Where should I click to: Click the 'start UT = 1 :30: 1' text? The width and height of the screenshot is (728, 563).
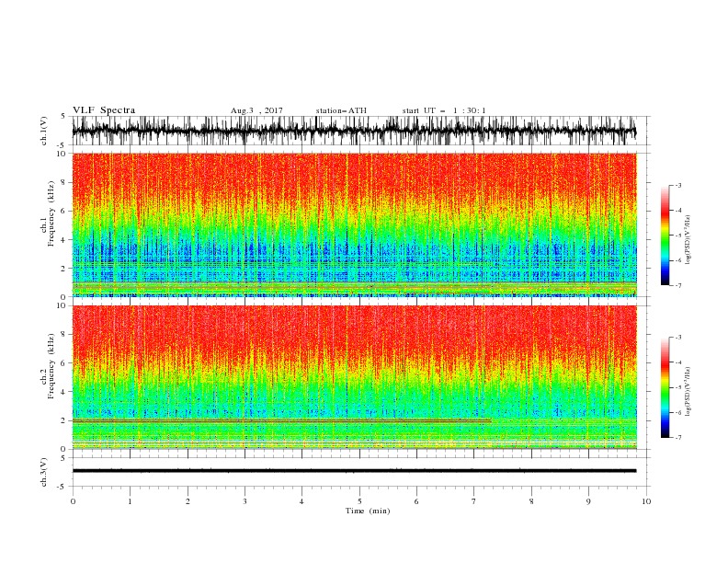click(444, 110)
